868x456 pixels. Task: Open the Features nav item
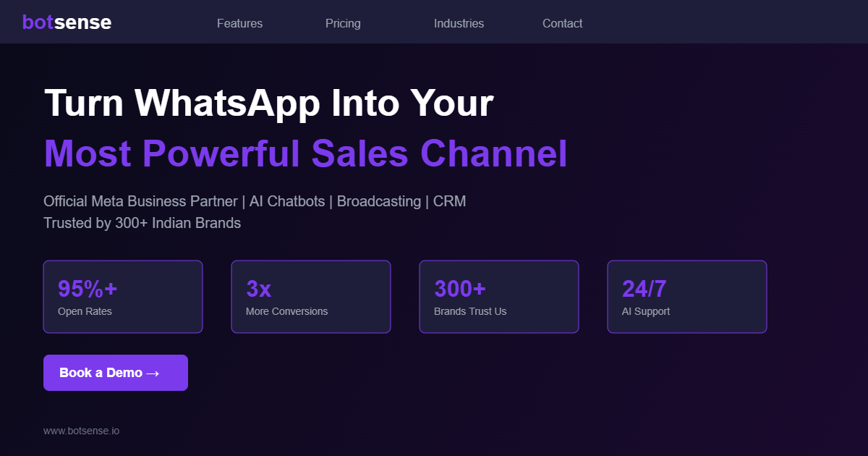coord(239,23)
